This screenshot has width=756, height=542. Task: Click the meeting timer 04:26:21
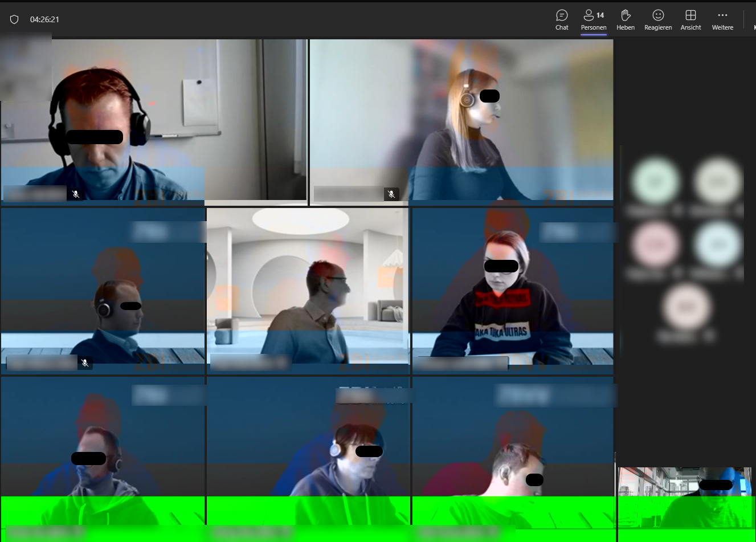coord(44,19)
